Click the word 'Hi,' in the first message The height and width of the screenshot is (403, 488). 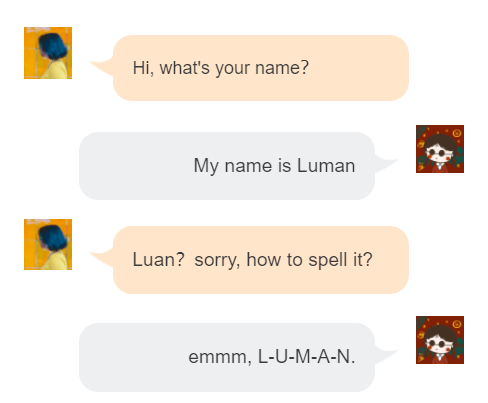click(x=143, y=68)
